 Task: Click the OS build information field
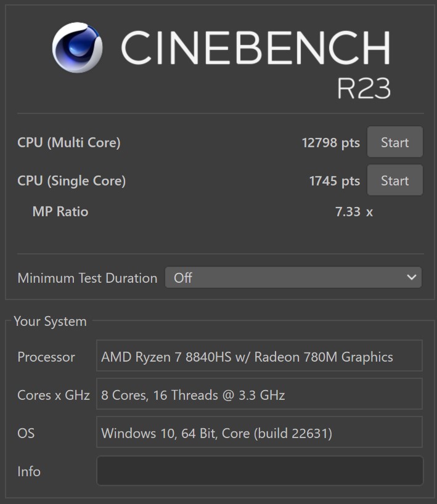[259, 432]
